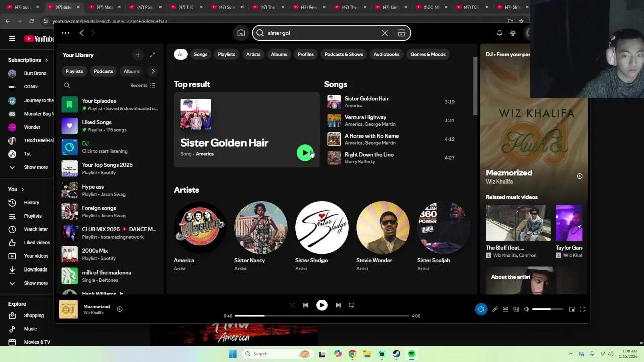Open Spotify three-dot menu
The width and height of the screenshot is (644, 362).
click(x=65, y=33)
